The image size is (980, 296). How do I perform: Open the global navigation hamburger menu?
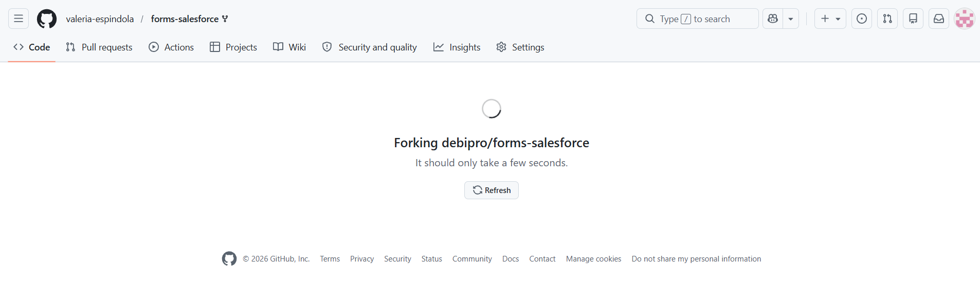click(19, 19)
